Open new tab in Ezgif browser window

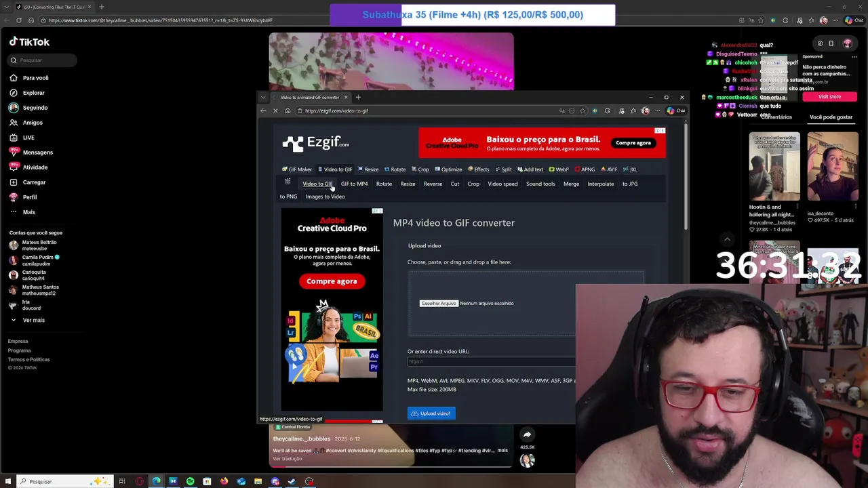(358, 97)
